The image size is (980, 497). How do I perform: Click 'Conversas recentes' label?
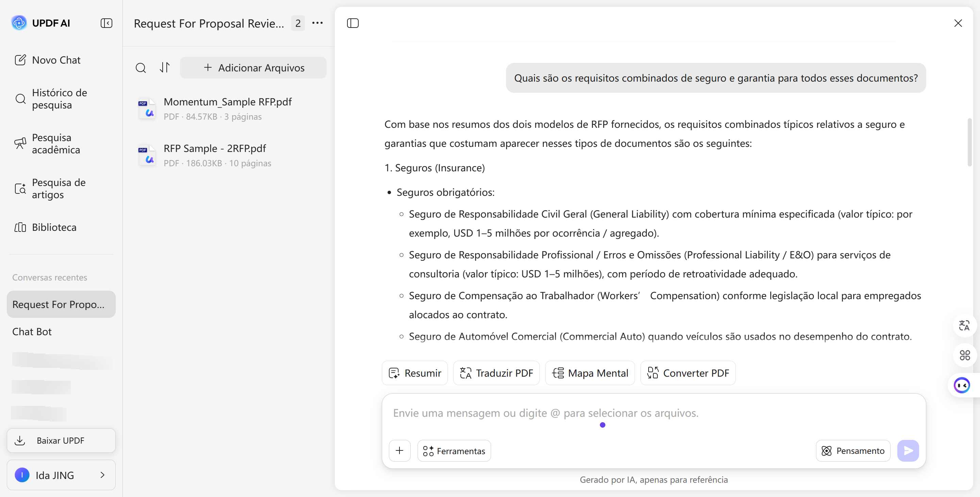point(49,277)
